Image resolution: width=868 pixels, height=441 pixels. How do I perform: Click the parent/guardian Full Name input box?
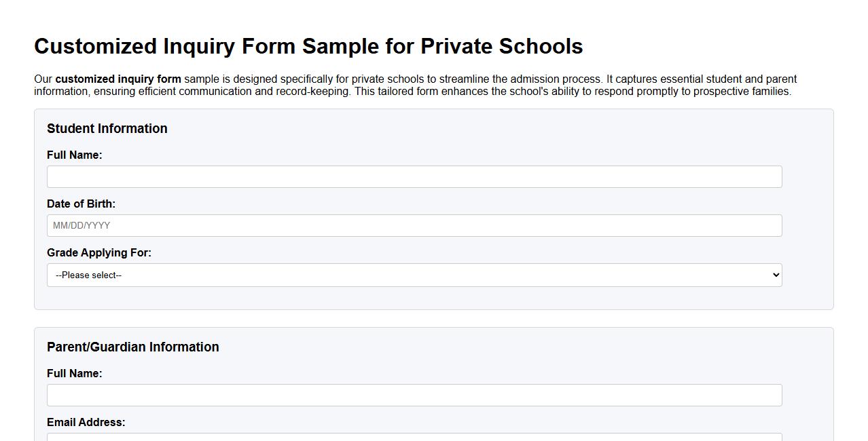pos(414,394)
